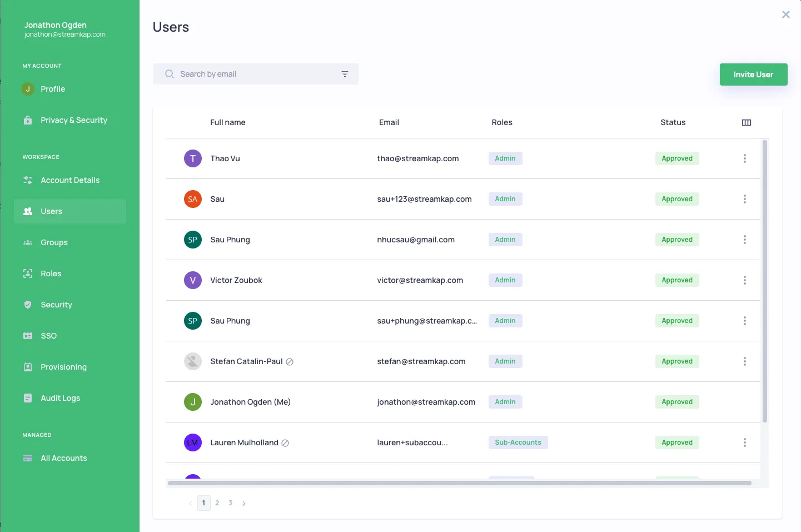The height and width of the screenshot is (532, 801).
Task: Click Thao Vu's Admin role tag
Action: pyautogui.click(x=505, y=158)
